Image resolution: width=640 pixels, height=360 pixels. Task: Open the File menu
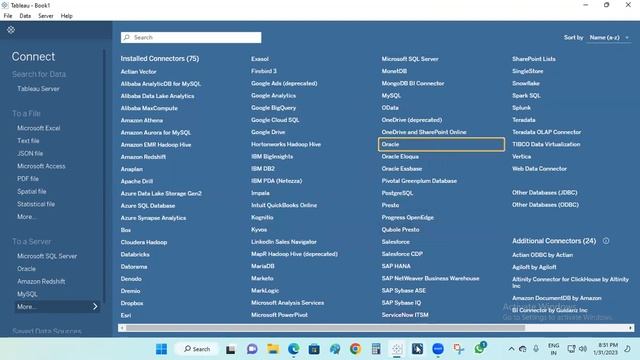[8, 16]
